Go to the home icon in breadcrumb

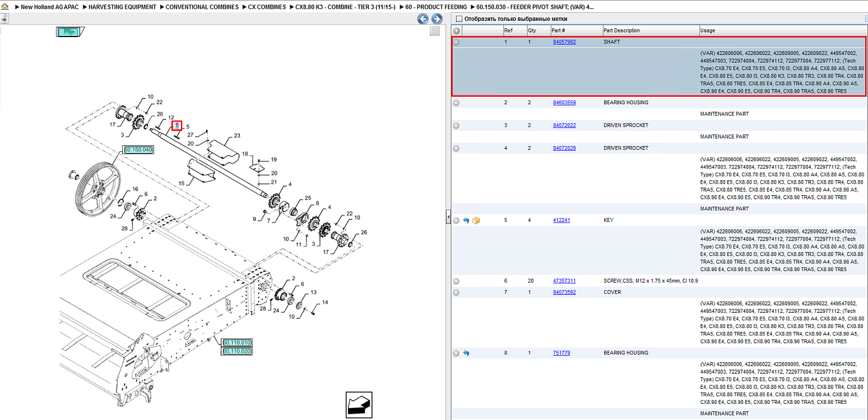5,7
